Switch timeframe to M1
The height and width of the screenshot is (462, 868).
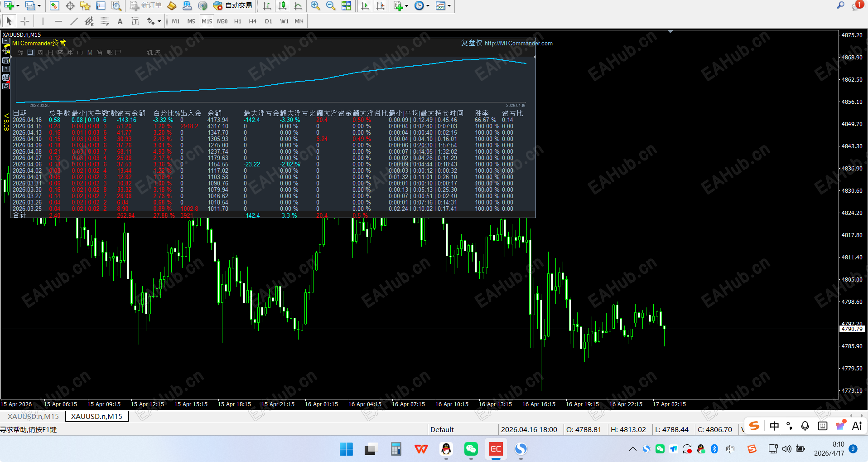tap(176, 21)
